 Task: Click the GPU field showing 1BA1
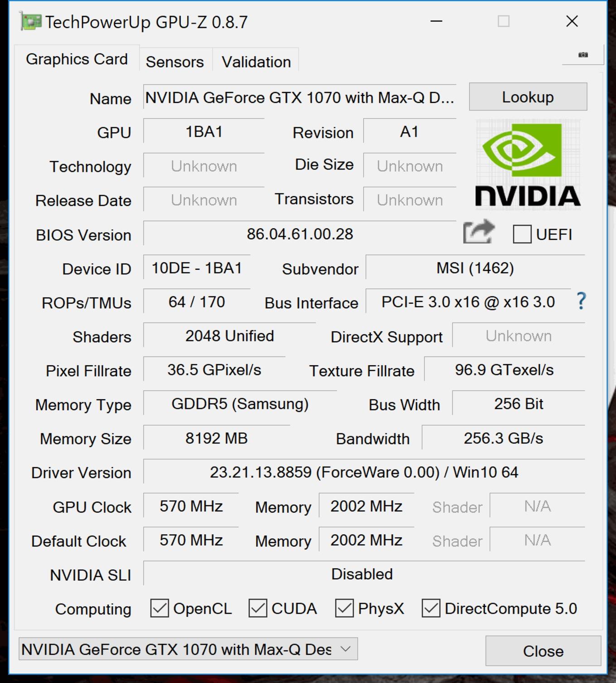[x=204, y=131]
